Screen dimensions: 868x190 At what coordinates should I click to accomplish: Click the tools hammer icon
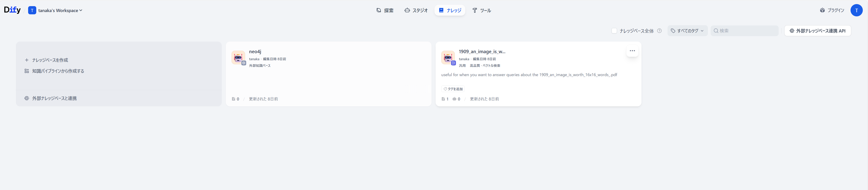pos(475,10)
